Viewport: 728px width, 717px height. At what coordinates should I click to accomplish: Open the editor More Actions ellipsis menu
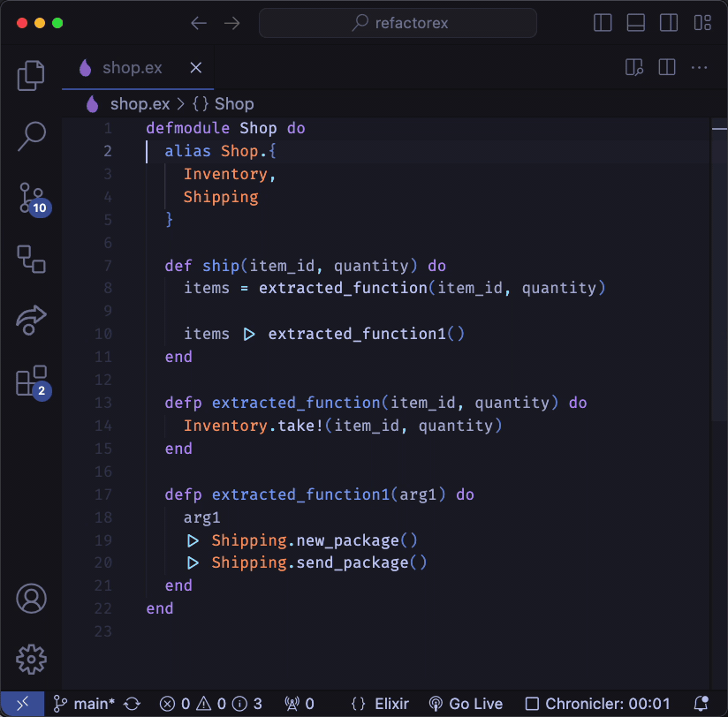pyautogui.click(x=699, y=68)
